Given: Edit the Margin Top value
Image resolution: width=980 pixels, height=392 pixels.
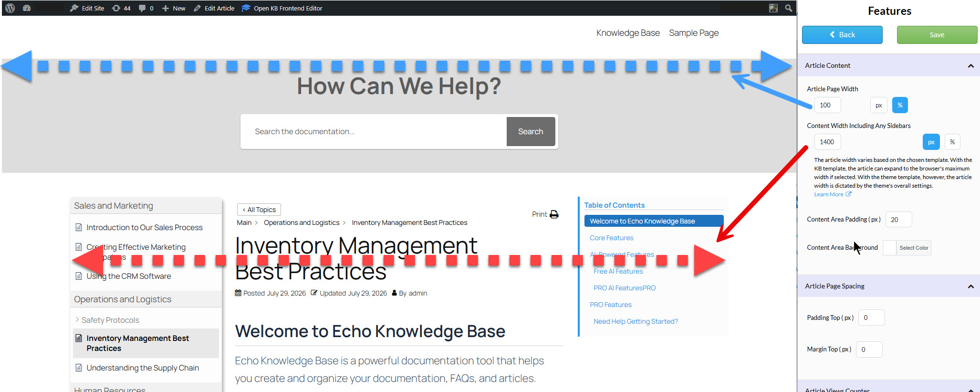Looking at the screenshot, I should pos(869,350).
